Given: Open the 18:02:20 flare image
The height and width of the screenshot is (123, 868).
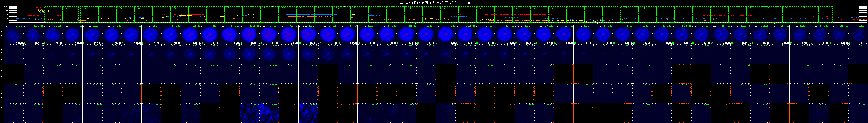Looking at the screenshot, I should coord(269,34).
